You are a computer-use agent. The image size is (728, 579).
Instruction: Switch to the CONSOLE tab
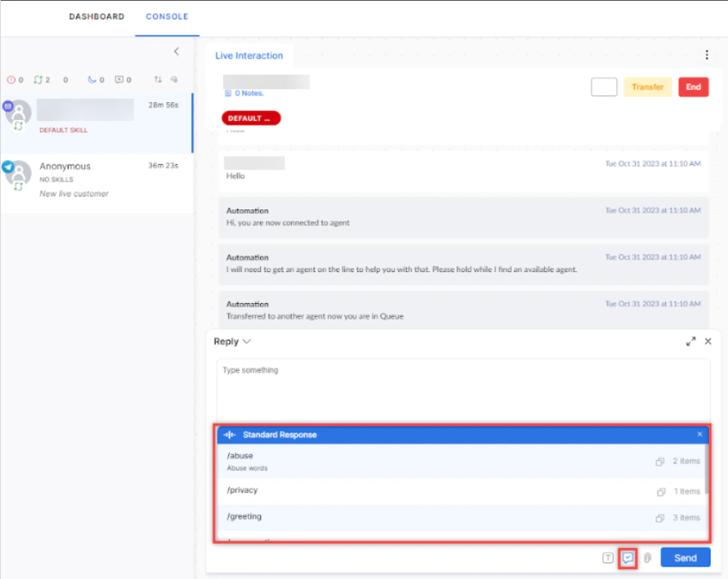pyautogui.click(x=167, y=17)
